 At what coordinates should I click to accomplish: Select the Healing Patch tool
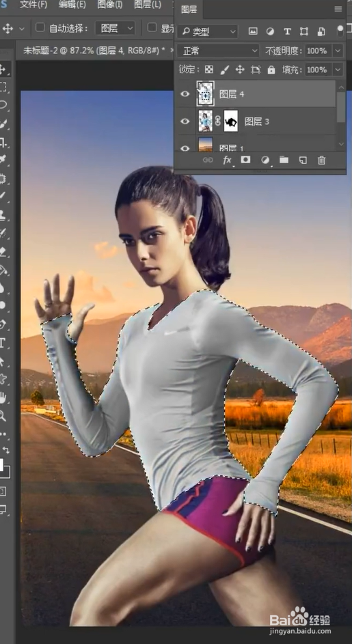(x=3, y=178)
